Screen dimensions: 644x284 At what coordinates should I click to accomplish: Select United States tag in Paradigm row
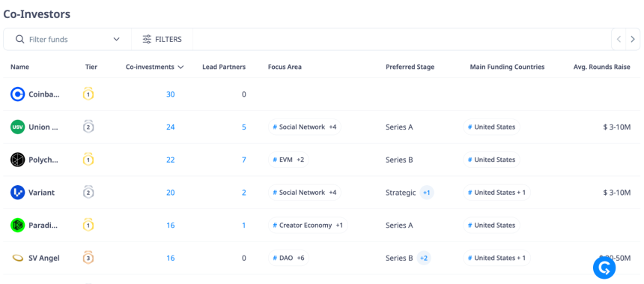[x=492, y=226]
